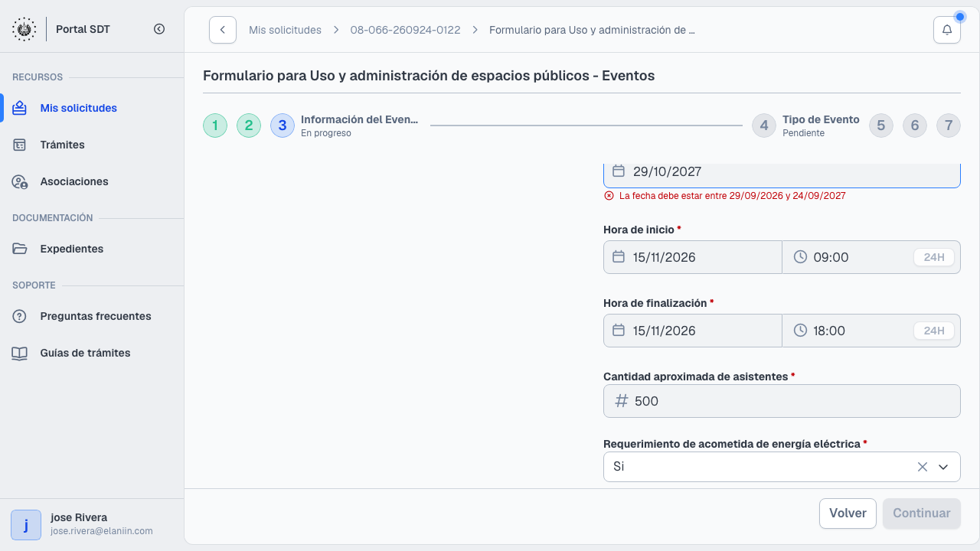Viewport: 980px width, 551px height.
Task: Click calendar icon of the 29/10/2027 field
Action: coord(619,171)
